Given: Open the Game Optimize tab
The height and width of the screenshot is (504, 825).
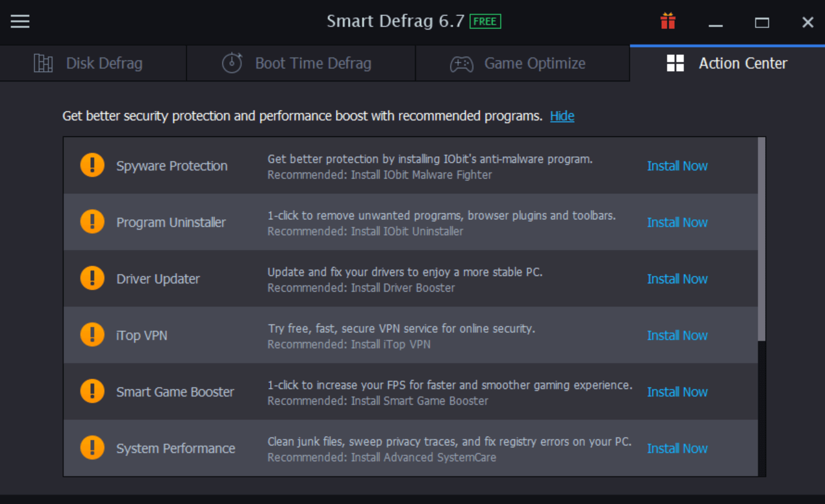Looking at the screenshot, I should click(522, 63).
